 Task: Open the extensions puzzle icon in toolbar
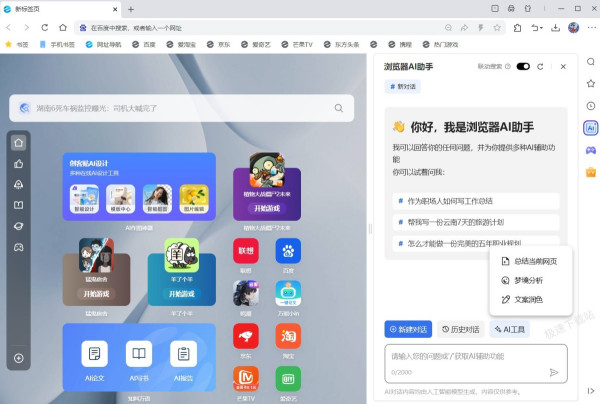pos(517,28)
